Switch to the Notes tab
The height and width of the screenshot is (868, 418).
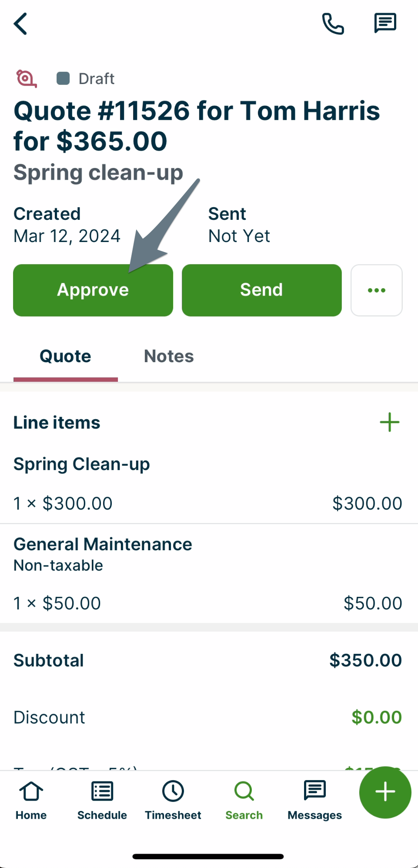[x=169, y=356]
